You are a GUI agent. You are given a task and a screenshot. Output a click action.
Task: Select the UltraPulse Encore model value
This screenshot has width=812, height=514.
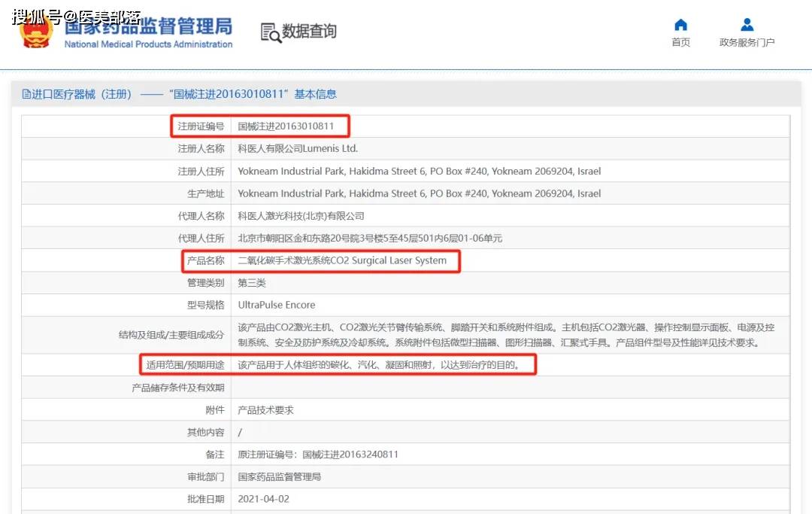click(x=277, y=306)
